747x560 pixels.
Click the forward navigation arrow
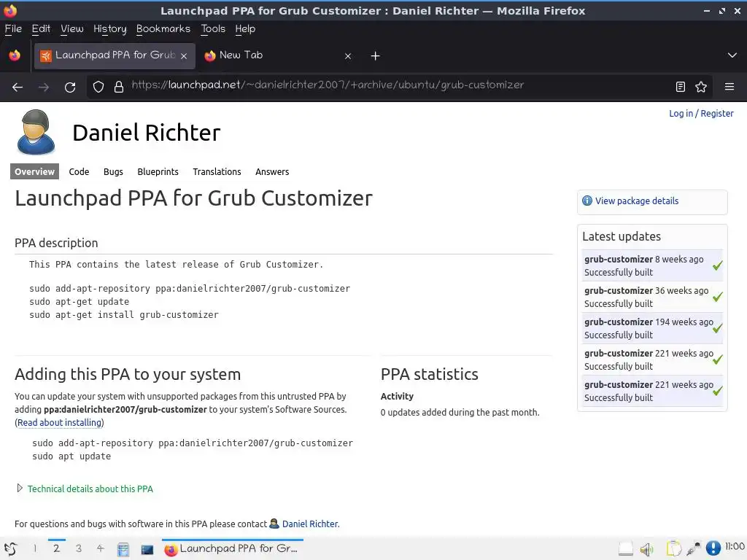tap(44, 87)
